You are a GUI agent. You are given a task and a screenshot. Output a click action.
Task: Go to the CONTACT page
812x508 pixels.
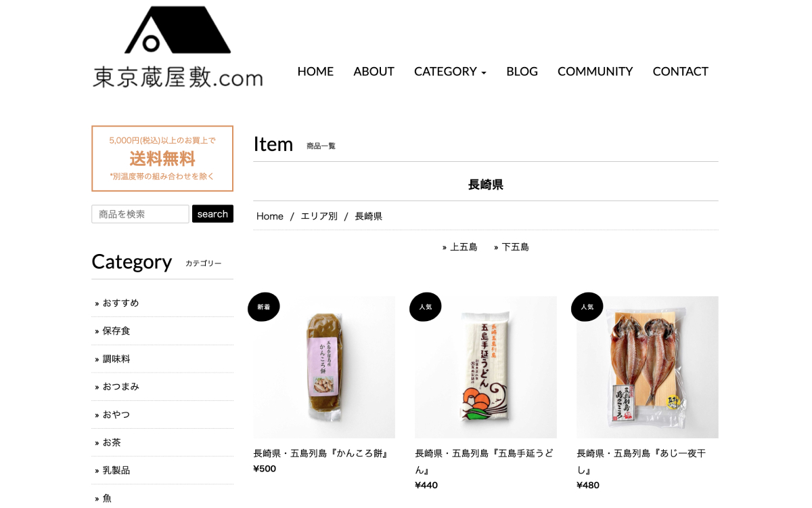pos(680,71)
